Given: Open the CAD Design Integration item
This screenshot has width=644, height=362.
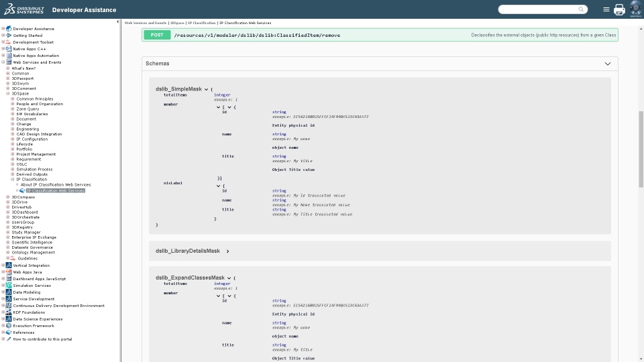Looking at the screenshot, I should click(39, 134).
